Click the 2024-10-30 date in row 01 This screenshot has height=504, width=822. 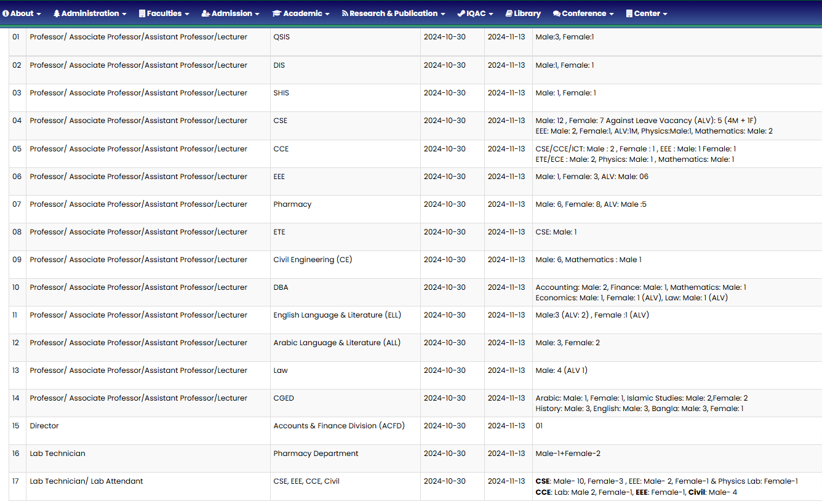point(445,37)
